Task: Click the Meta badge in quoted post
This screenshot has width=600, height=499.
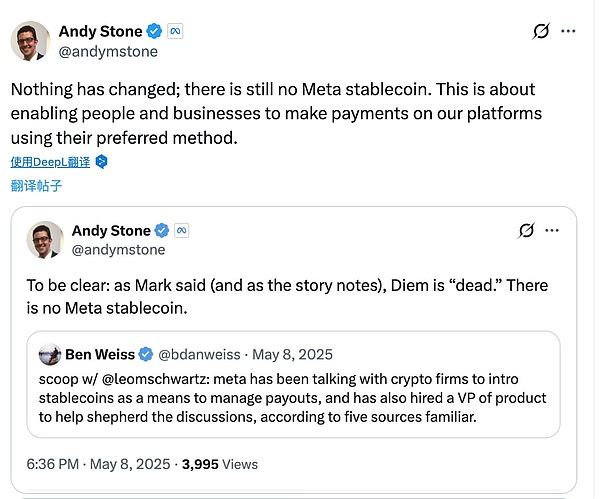Action: [x=183, y=231]
